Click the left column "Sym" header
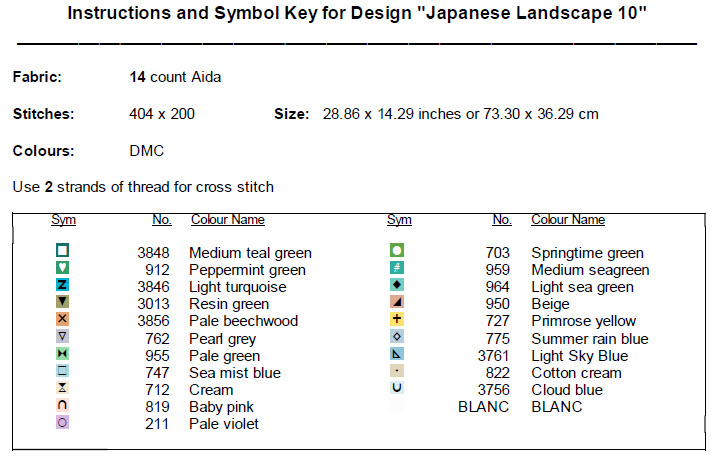Viewport: 719px width, 459px height. 63,220
